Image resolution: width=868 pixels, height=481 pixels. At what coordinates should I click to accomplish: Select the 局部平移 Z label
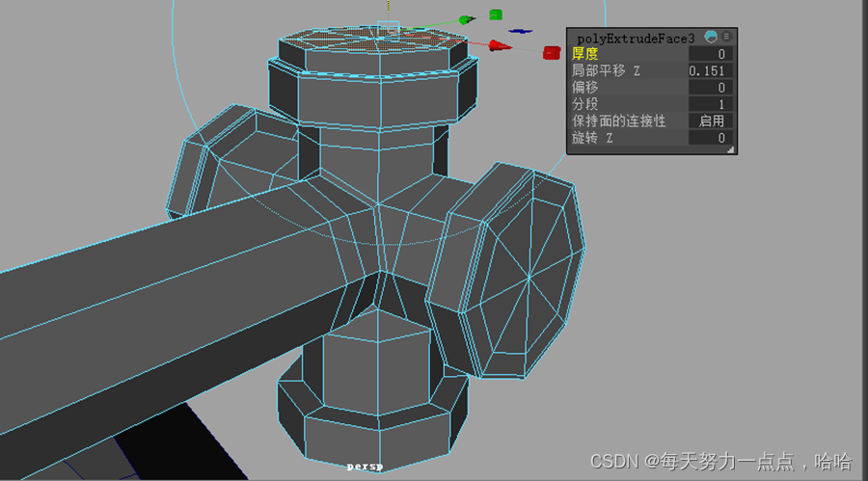606,71
